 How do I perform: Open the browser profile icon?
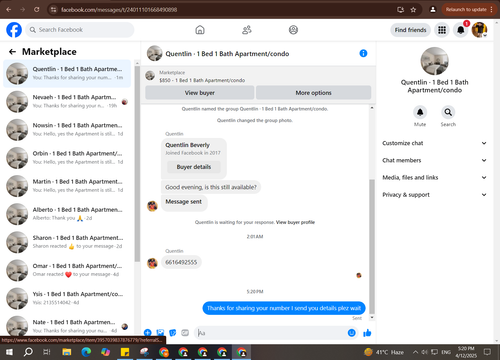coord(433,10)
